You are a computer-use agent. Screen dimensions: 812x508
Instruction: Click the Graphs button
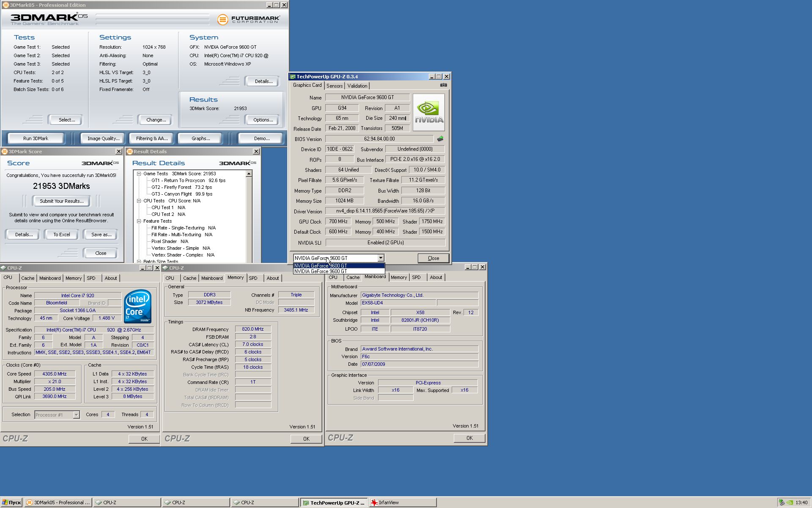[x=200, y=138]
